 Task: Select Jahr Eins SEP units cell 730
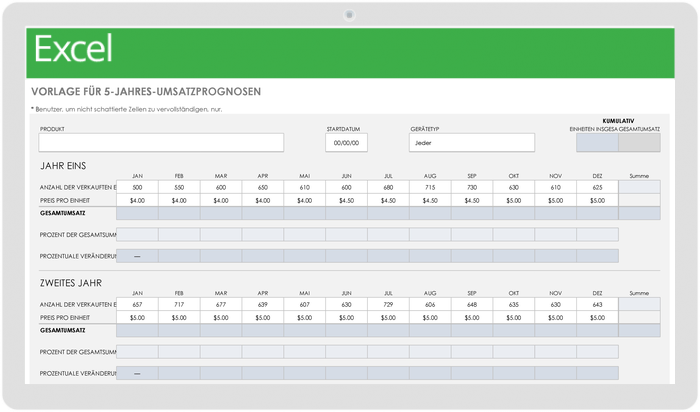pyautogui.click(x=472, y=187)
